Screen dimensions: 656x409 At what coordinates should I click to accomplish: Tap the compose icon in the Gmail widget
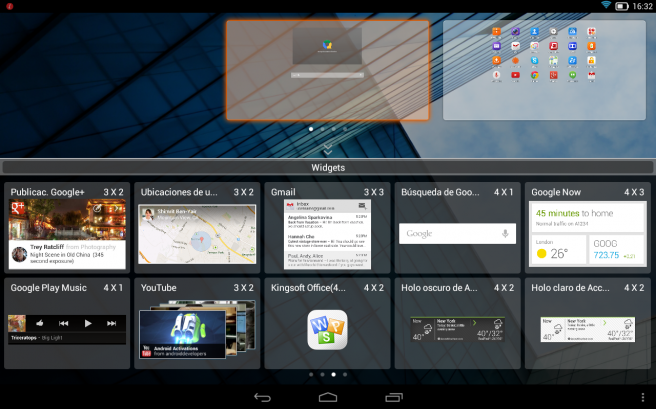(362, 206)
